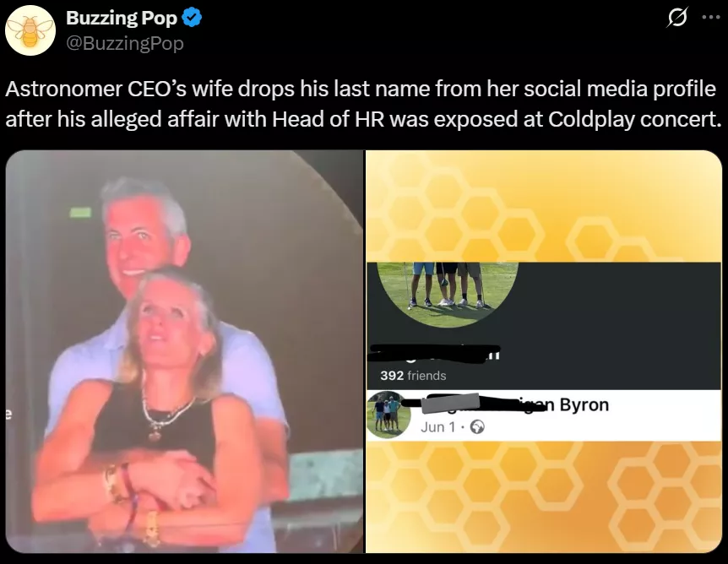Click the words Coldplay concert in tweet
728x564 pixels.
[634, 119]
